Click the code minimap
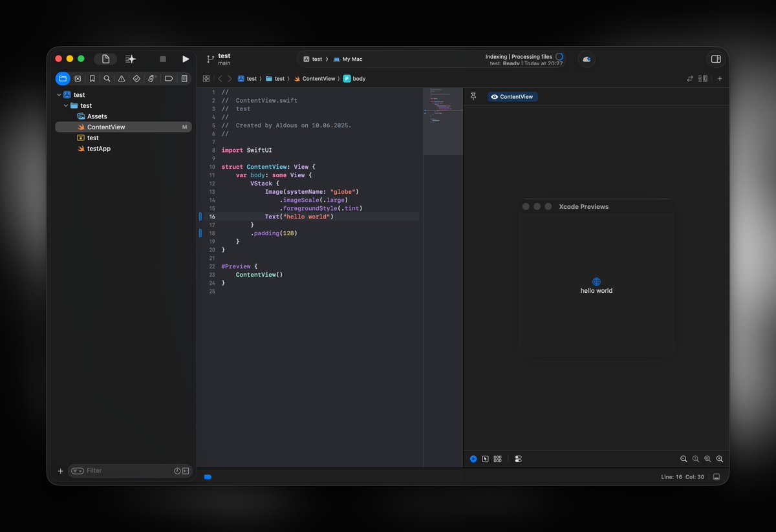Image resolution: width=776 pixels, height=532 pixels. (442, 120)
